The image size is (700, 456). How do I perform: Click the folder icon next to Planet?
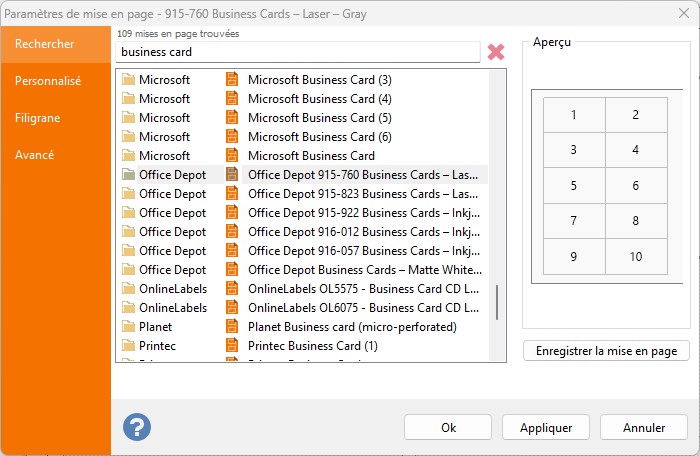click(x=129, y=326)
